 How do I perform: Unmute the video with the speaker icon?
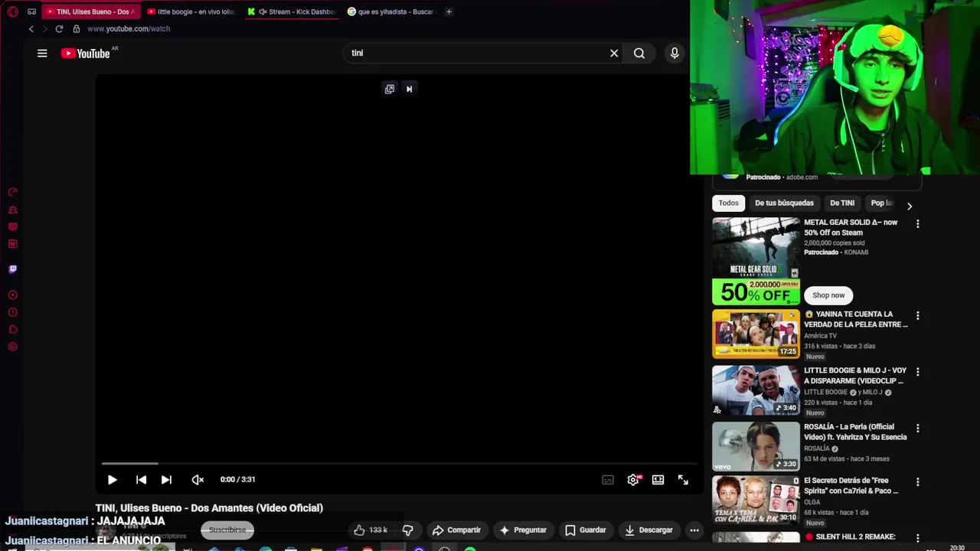click(198, 480)
